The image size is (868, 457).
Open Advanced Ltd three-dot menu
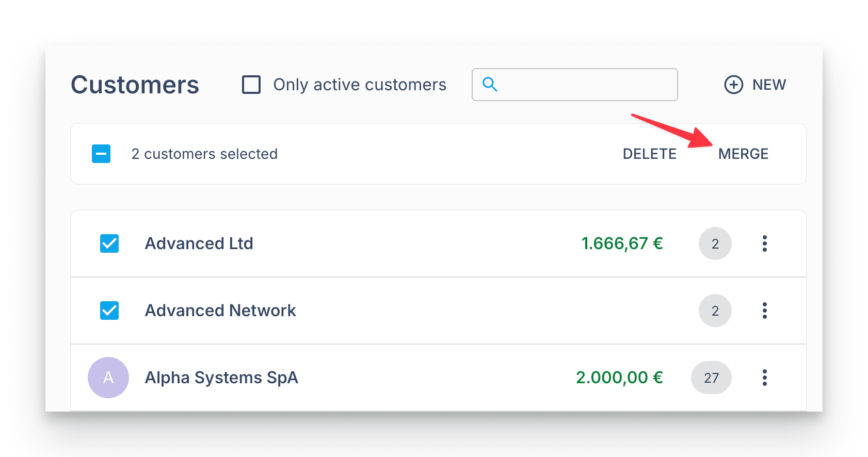(764, 243)
